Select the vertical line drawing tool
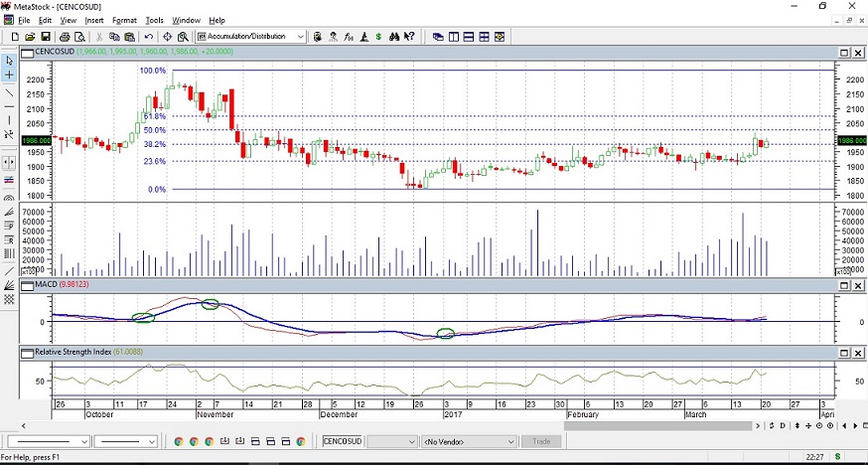Screen dimensions: 868x465 click(x=9, y=120)
